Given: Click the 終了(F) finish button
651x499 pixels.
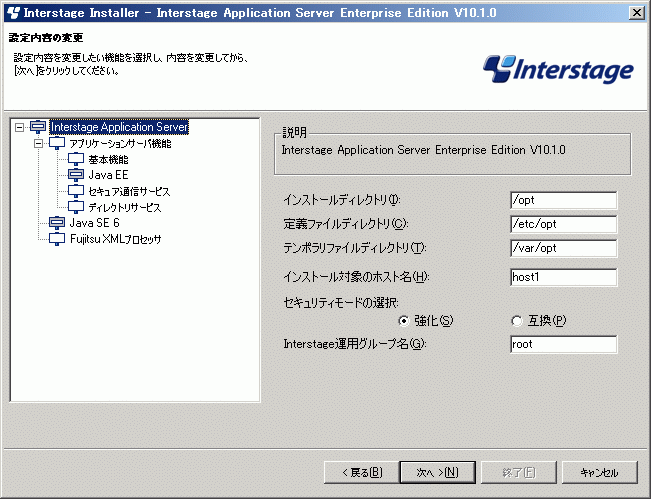Looking at the screenshot, I should 519,472.
